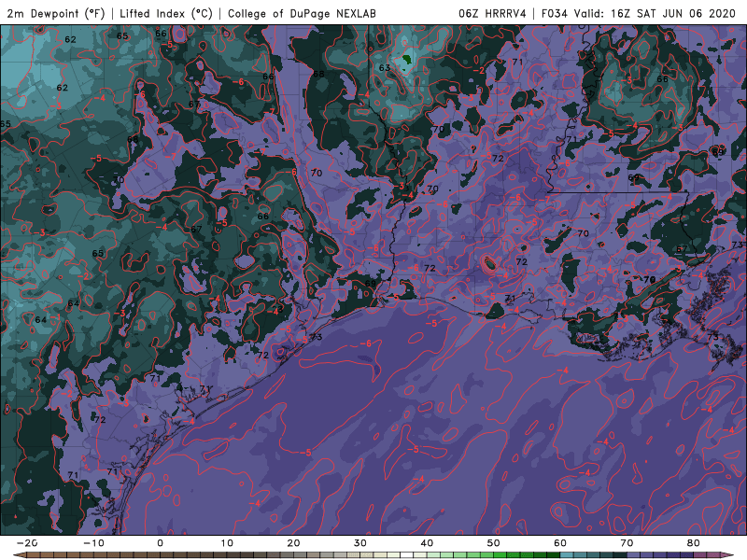Click the "63" dewpoint value on the map

(x=385, y=67)
